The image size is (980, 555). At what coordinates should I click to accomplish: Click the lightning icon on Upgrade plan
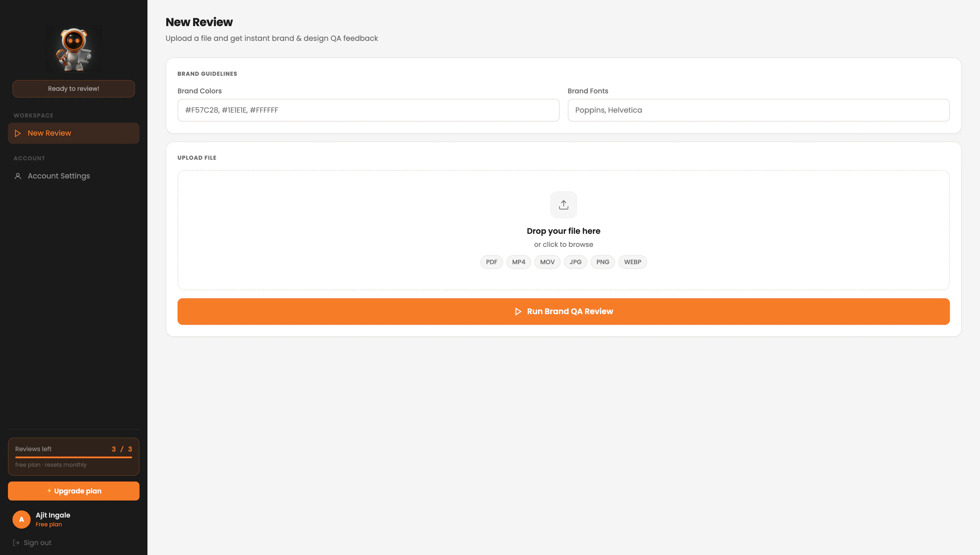coord(49,491)
